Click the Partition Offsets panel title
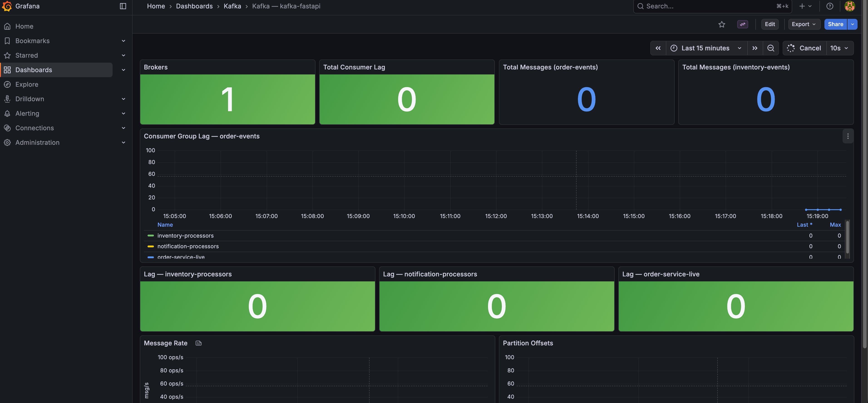Image resolution: width=868 pixels, height=403 pixels. 528,343
